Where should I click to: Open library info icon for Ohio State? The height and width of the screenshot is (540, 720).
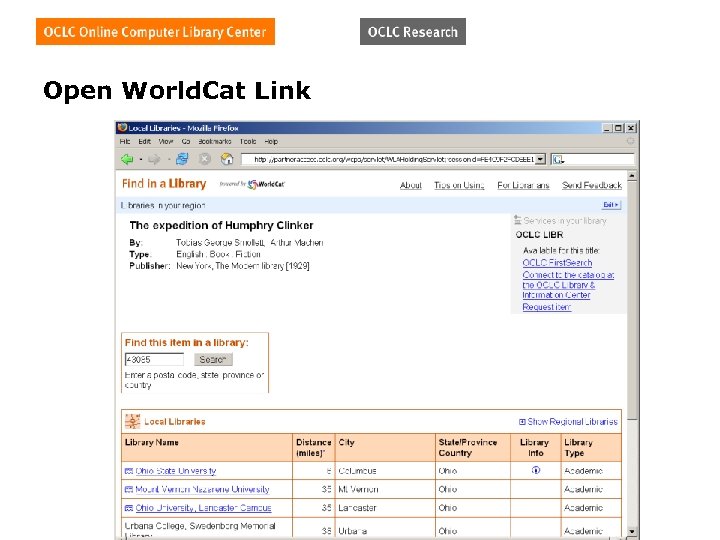(536, 470)
